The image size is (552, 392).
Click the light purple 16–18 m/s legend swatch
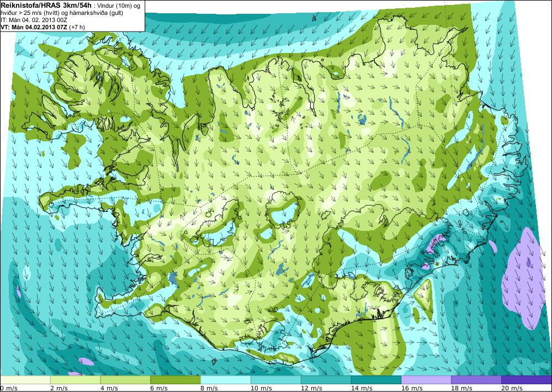click(426, 380)
